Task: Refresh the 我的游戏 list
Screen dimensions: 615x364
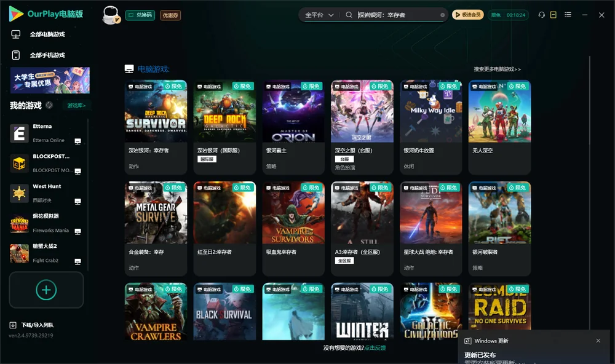Action: tap(49, 105)
